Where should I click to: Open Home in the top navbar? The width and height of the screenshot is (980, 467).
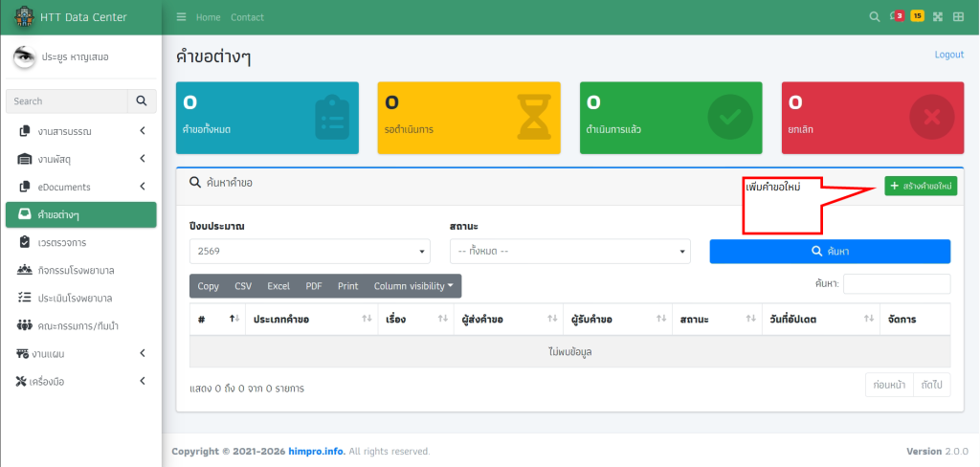click(208, 17)
